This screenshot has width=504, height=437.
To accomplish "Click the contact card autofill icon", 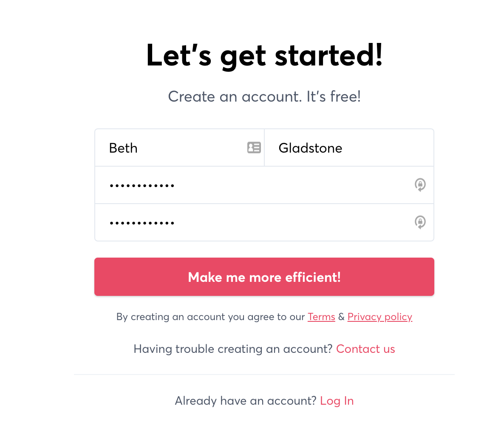I will click(x=254, y=148).
